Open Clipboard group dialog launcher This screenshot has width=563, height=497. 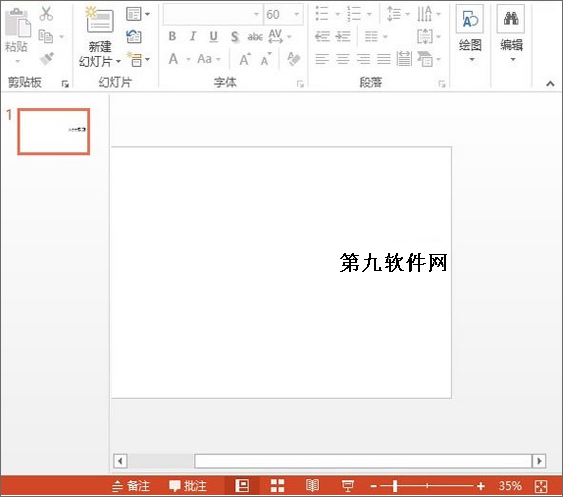pyautogui.click(x=65, y=84)
